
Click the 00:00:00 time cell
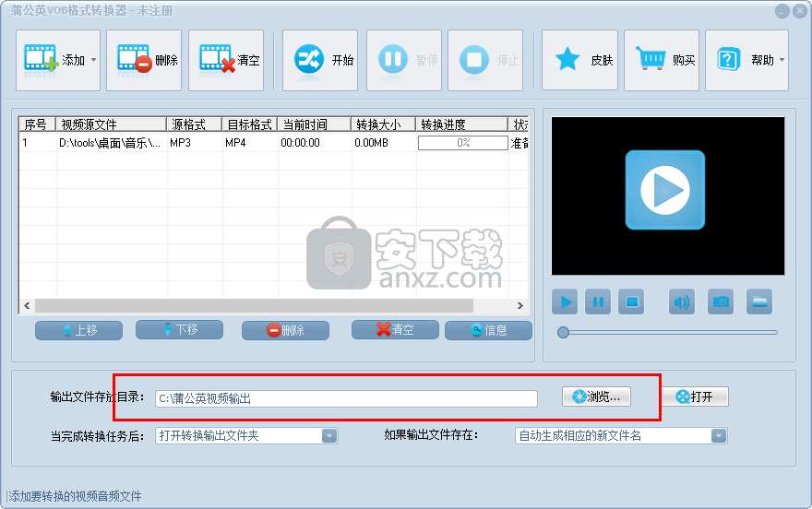coord(301,143)
